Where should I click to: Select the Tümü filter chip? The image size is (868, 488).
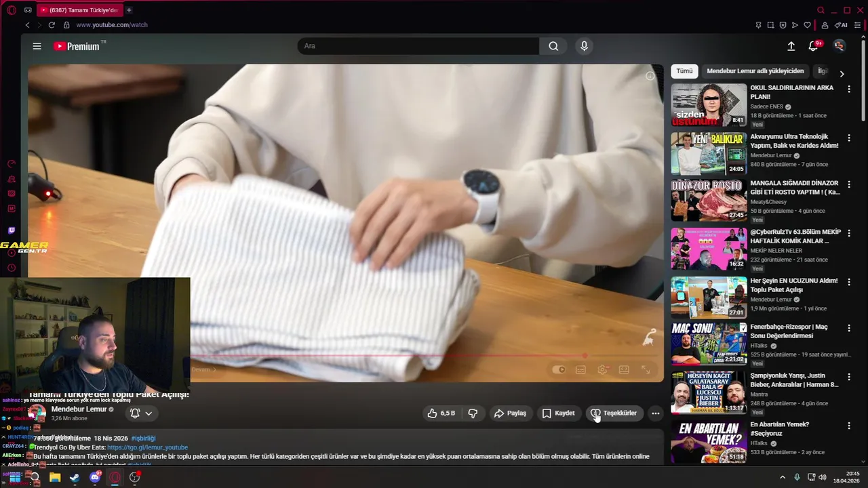click(x=684, y=71)
